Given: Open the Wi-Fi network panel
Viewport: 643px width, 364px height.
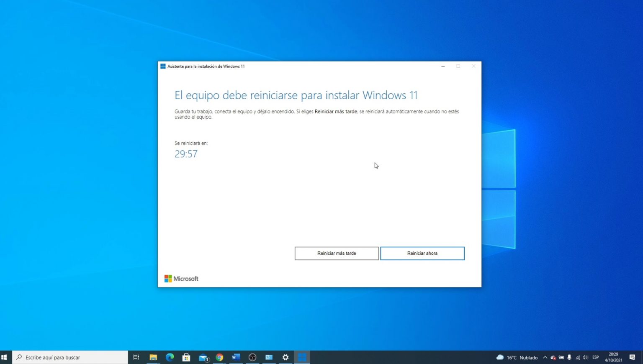Looking at the screenshot, I should point(578,358).
